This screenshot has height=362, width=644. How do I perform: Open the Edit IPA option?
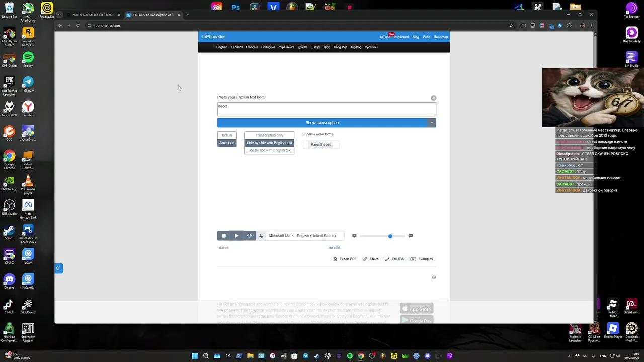(394, 259)
